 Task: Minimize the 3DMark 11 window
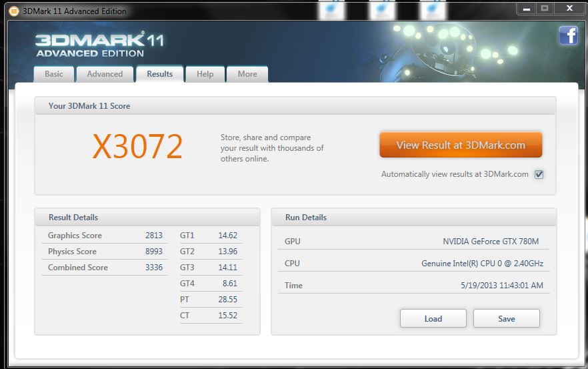coord(527,9)
